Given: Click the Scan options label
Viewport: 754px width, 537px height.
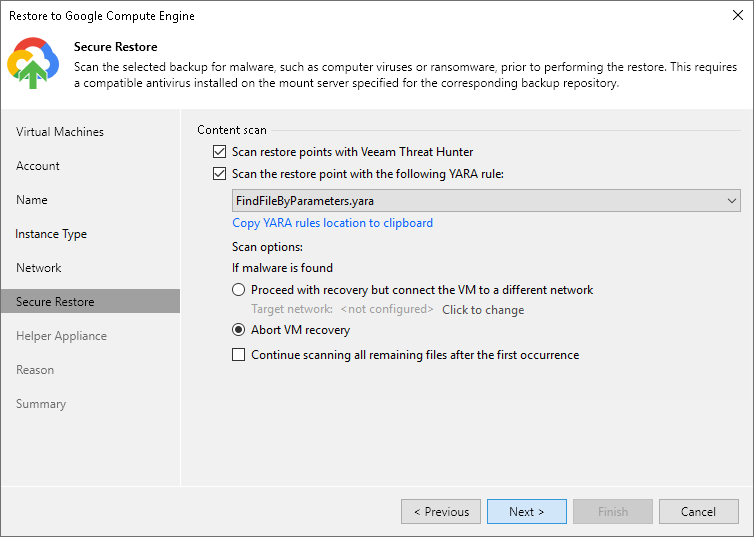Looking at the screenshot, I should 267,247.
